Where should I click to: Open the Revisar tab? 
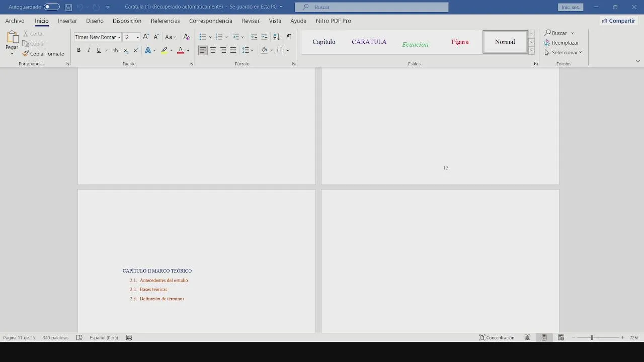pyautogui.click(x=251, y=21)
